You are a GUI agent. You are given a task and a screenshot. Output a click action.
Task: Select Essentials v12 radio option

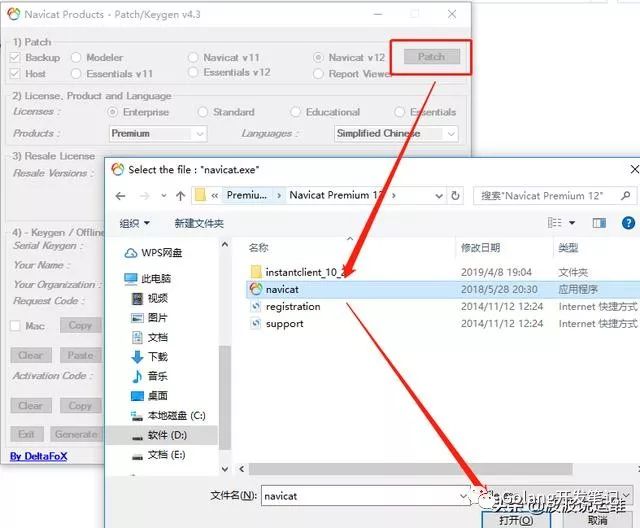click(193, 72)
